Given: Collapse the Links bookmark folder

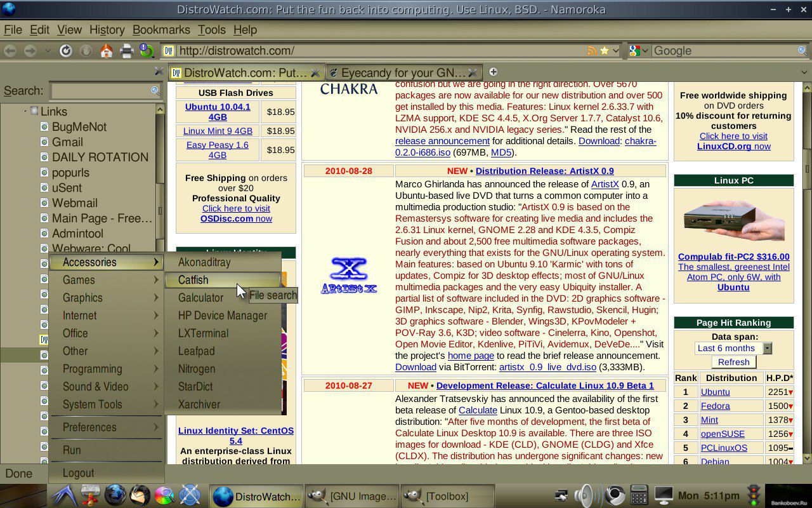Looking at the screenshot, I should (25, 111).
